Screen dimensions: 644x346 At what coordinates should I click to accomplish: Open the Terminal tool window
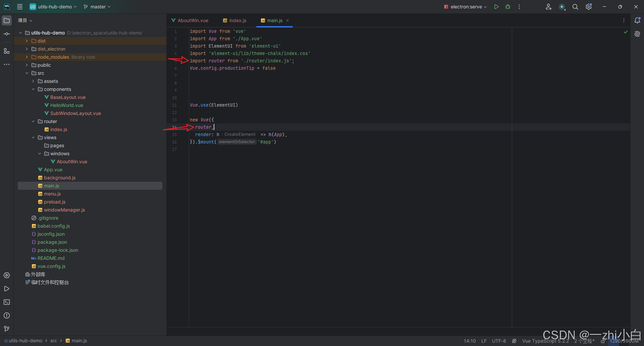pyautogui.click(x=7, y=302)
